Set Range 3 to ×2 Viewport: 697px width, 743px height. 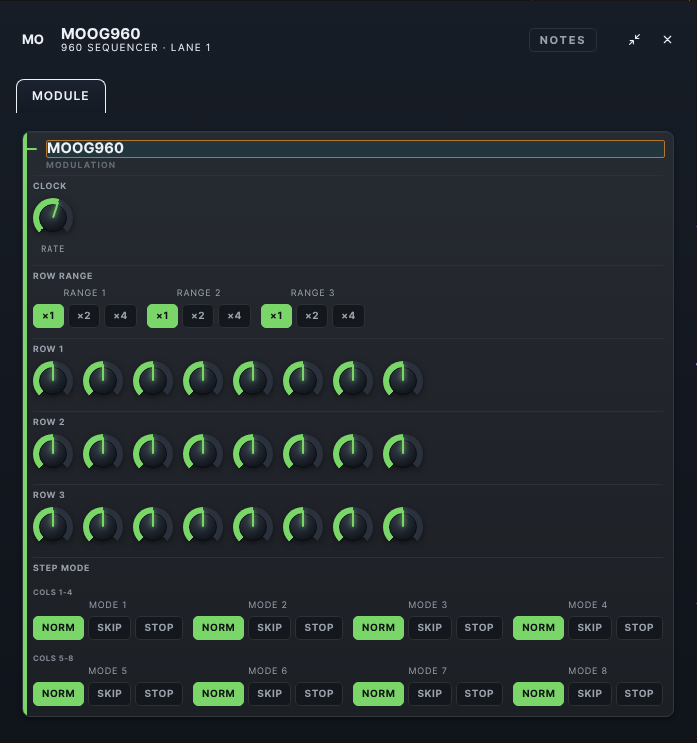pyautogui.click(x=312, y=316)
